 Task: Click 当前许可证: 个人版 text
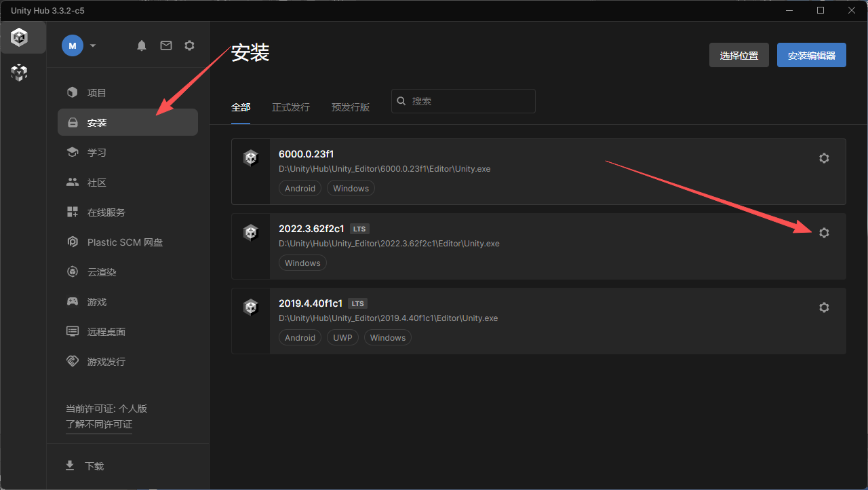tap(106, 409)
